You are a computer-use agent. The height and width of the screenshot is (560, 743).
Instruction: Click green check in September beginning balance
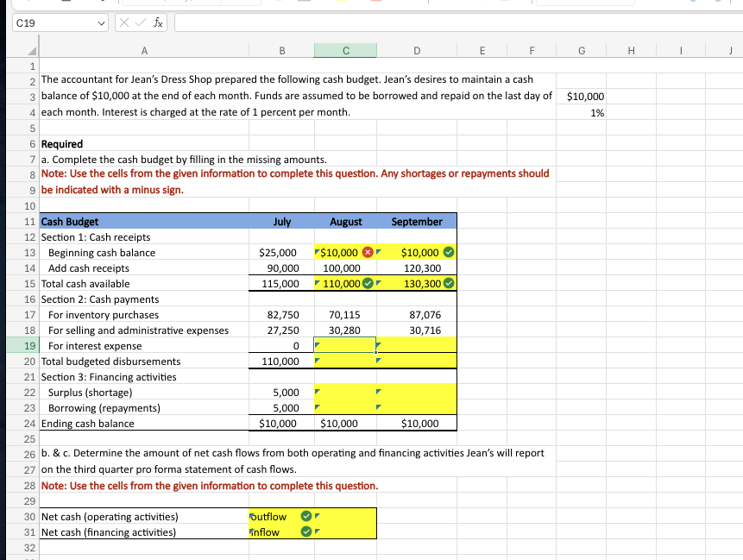coord(449,253)
